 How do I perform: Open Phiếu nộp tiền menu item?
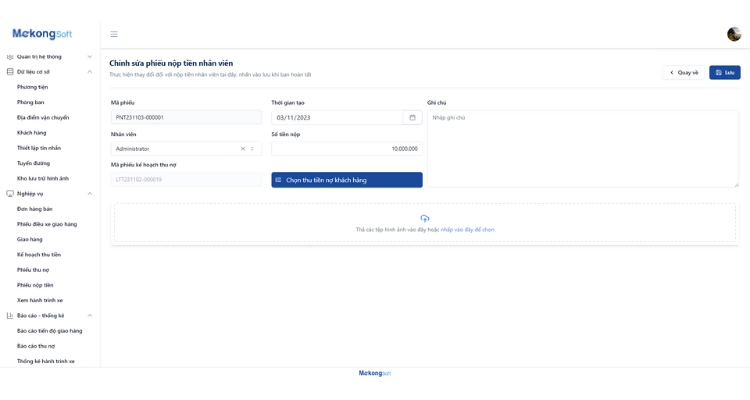(35, 285)
